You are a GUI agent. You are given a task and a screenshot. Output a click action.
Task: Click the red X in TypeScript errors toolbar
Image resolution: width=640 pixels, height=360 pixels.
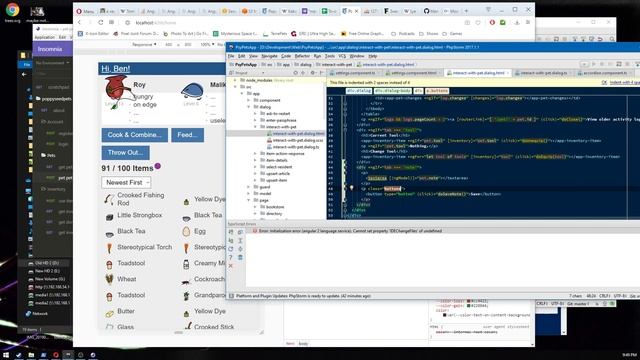231,266
